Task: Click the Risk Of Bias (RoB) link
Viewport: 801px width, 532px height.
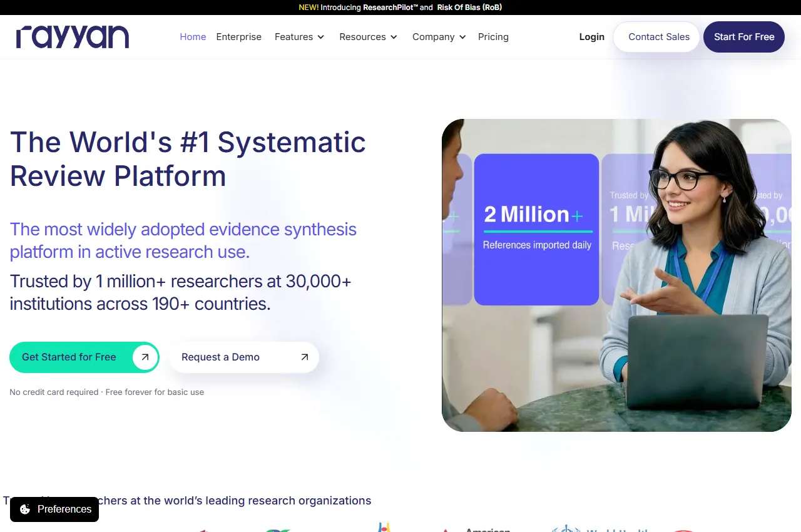Action: (469, 8)
